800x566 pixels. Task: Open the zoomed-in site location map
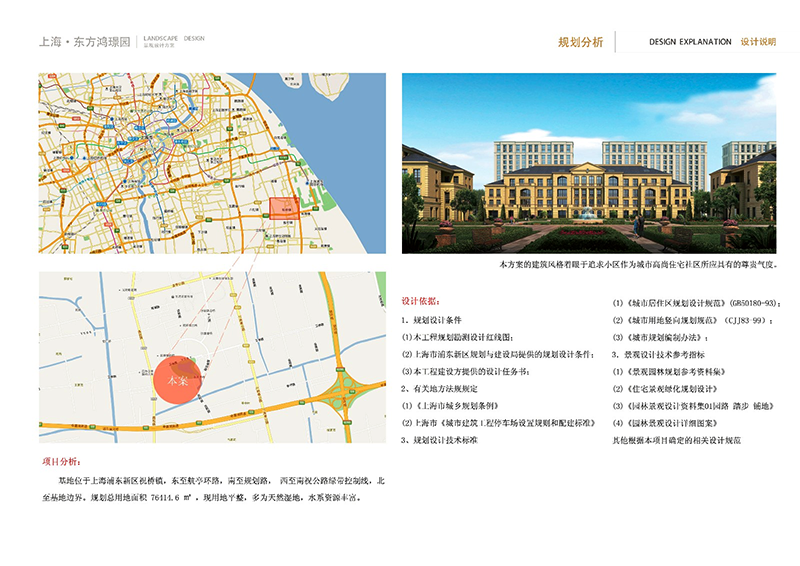click(x=212, y=360)
